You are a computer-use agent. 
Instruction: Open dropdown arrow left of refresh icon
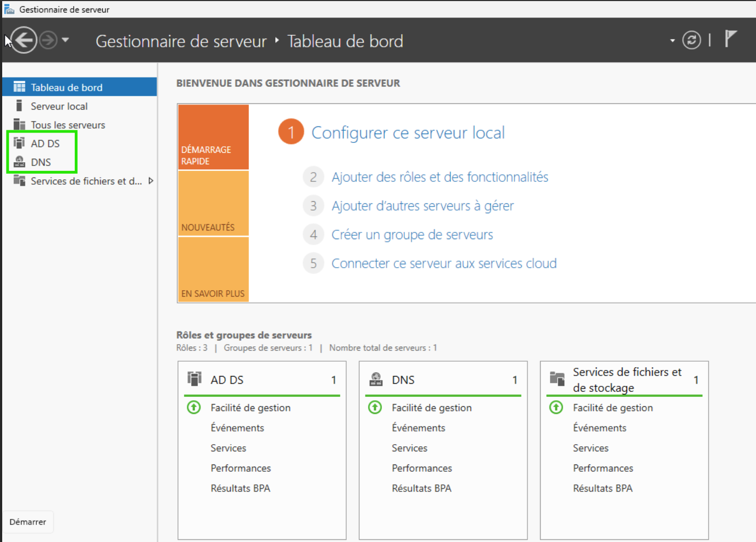tap(672, 41)
